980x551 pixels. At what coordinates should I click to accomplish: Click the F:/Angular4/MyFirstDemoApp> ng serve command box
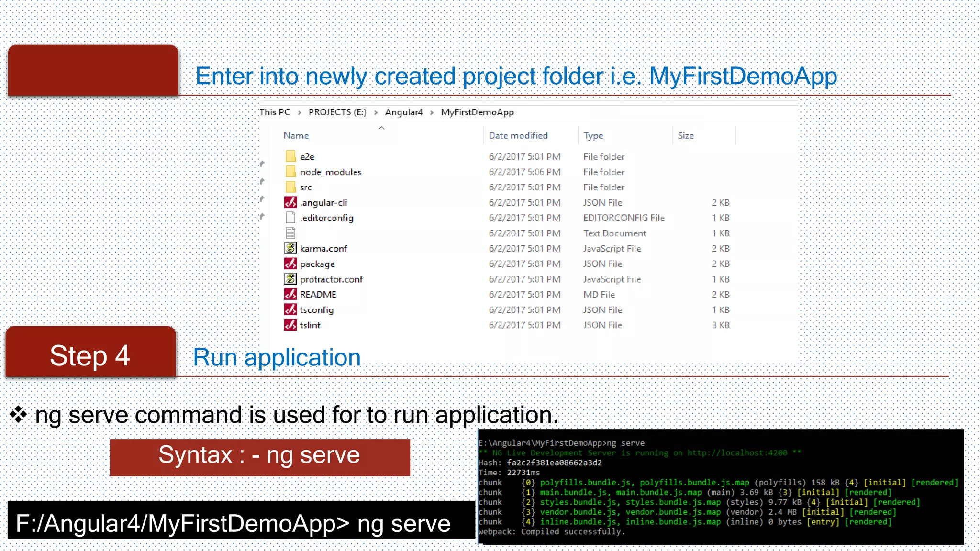[x=241, y=520]
